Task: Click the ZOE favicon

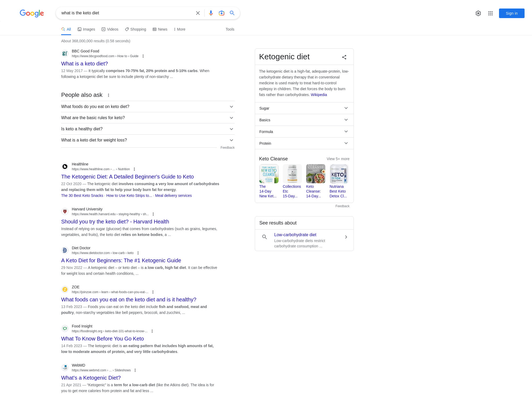Action: 65,289
